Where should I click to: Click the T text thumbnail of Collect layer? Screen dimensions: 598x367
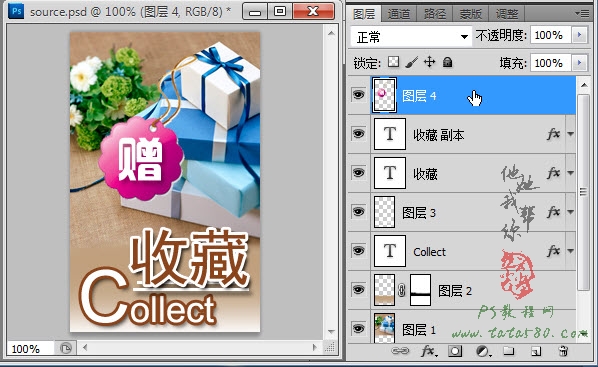(390, 251)
